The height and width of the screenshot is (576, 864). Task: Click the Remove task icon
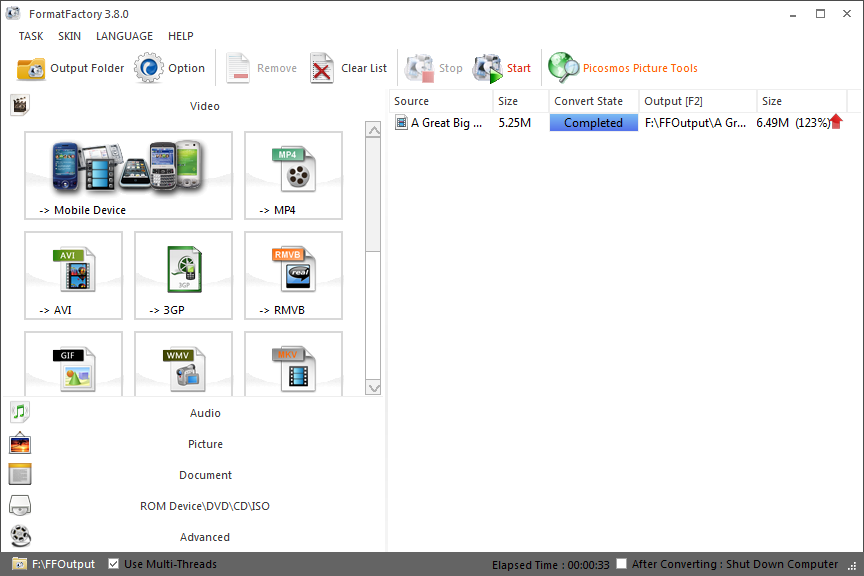(238, 68)
